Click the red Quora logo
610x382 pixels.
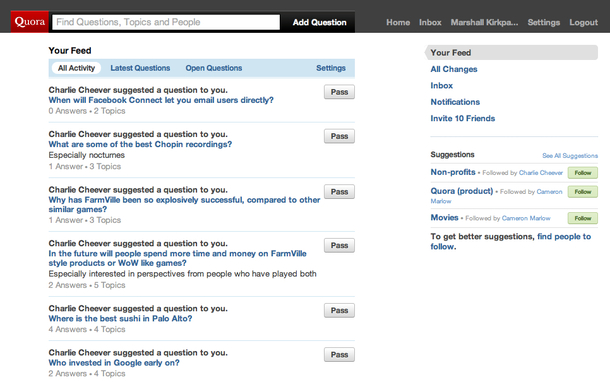pyautogui.click(x=30, y=22)
